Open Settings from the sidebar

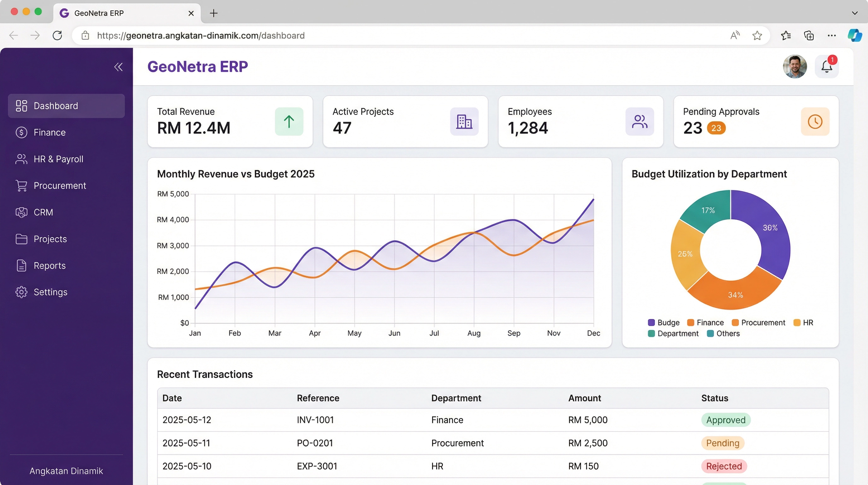(x=50, y=292)
